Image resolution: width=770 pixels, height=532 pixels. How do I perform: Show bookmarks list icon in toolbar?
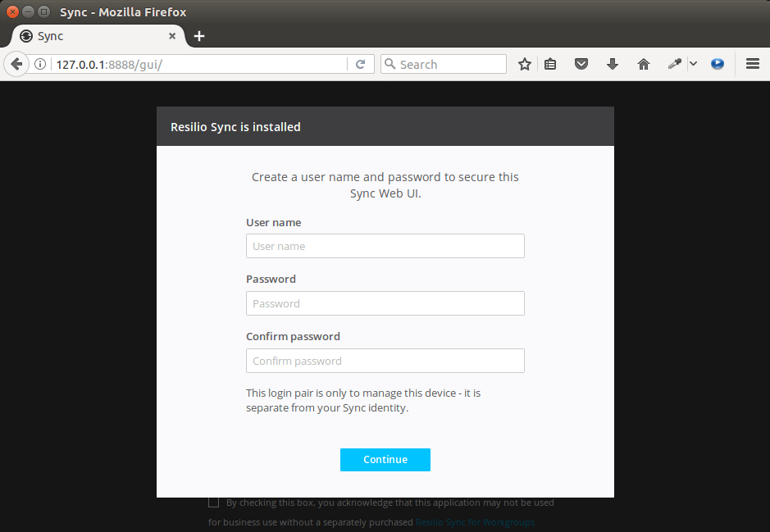[x=550, y=64]
